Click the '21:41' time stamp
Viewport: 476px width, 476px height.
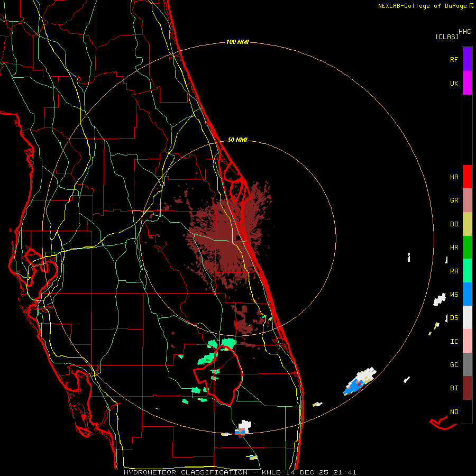344,472
